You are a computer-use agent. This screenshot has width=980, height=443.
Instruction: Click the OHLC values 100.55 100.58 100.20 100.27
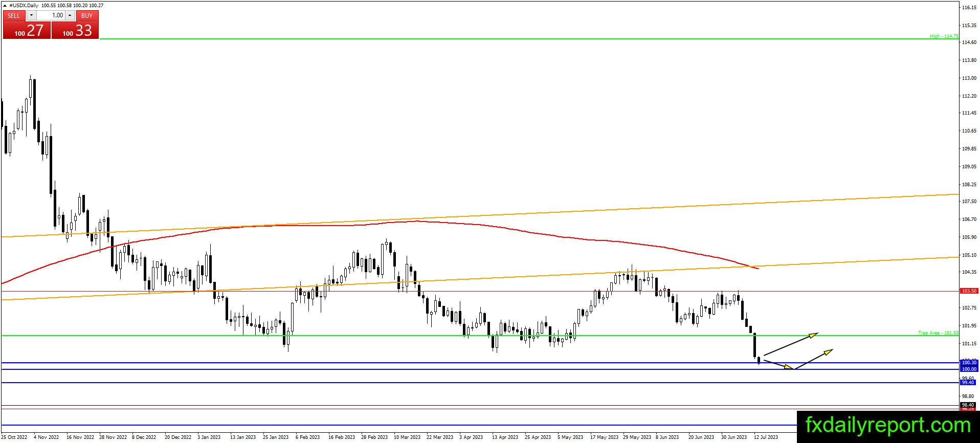pos(72,5)
